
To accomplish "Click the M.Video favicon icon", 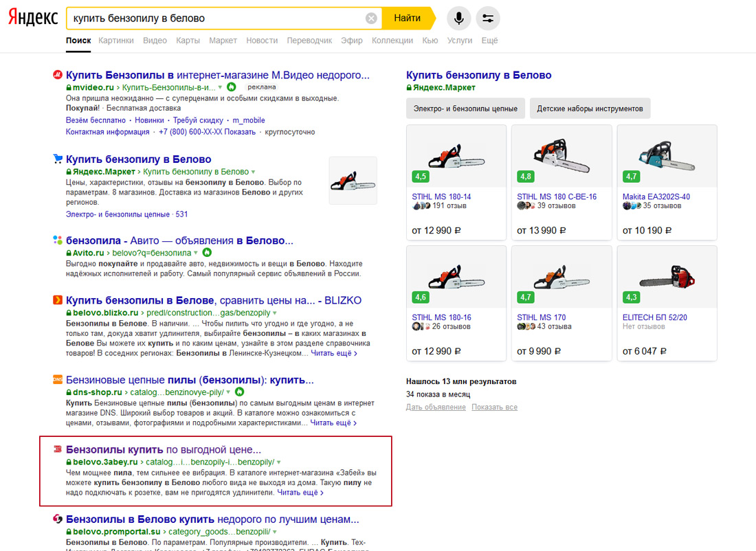I will pos(58,76).
